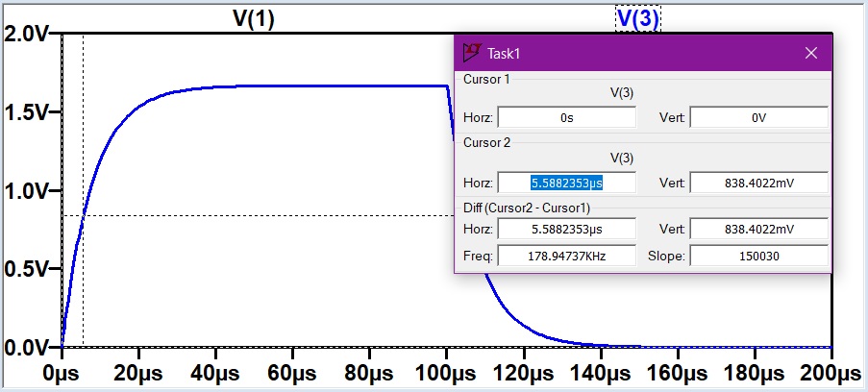Focus the Cursor 2 Horz time field

click(566, 183)
